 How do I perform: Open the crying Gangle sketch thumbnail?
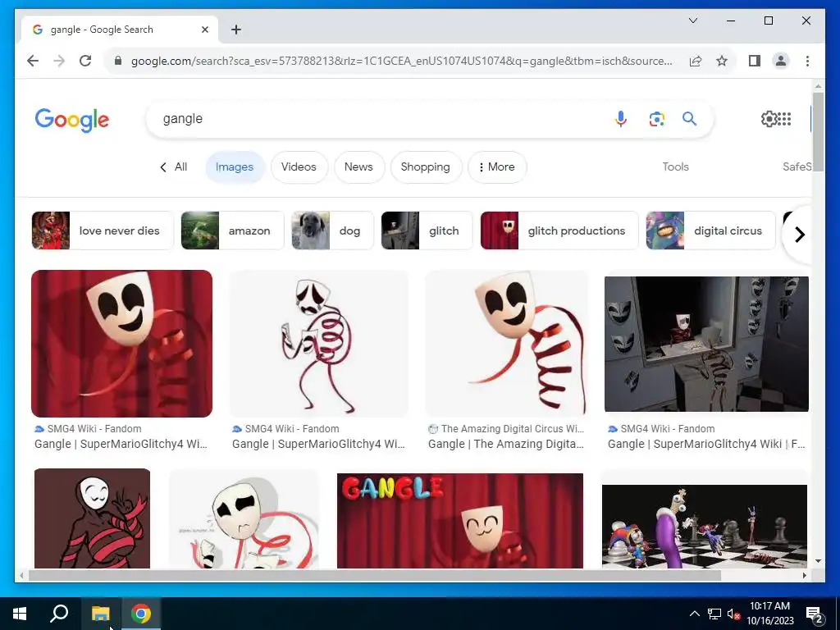[244, 518]
